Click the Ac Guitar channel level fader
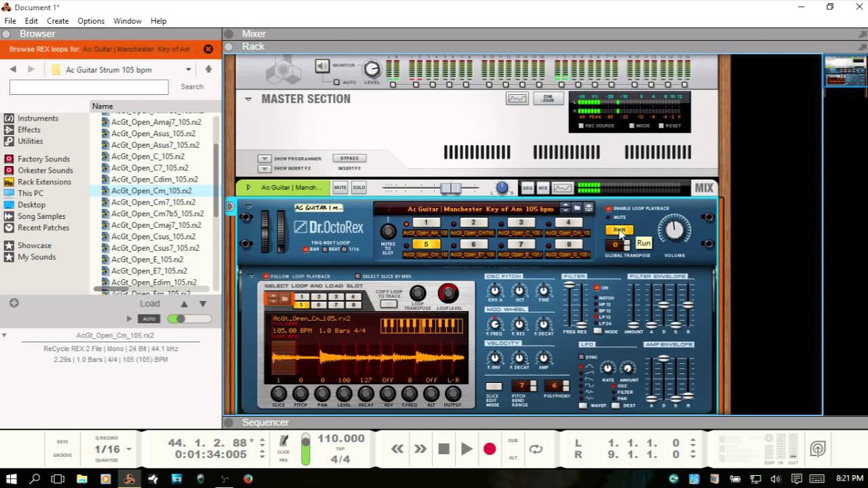 [450, 188]
